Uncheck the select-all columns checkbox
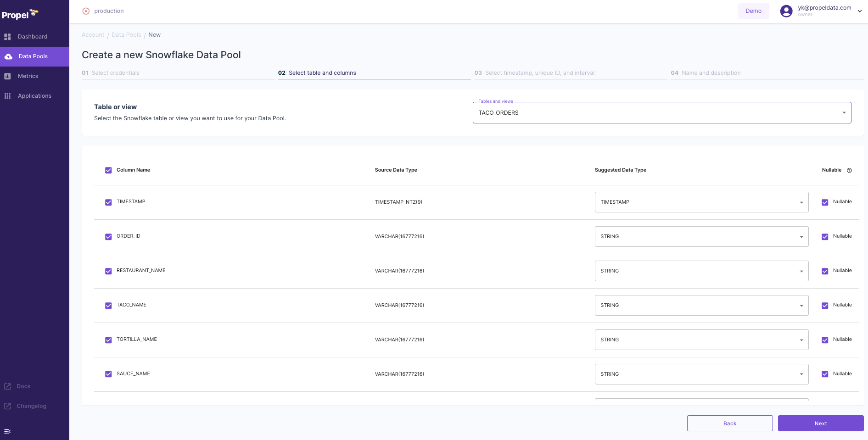Screen dimensions: 868x440 [108, 170]
